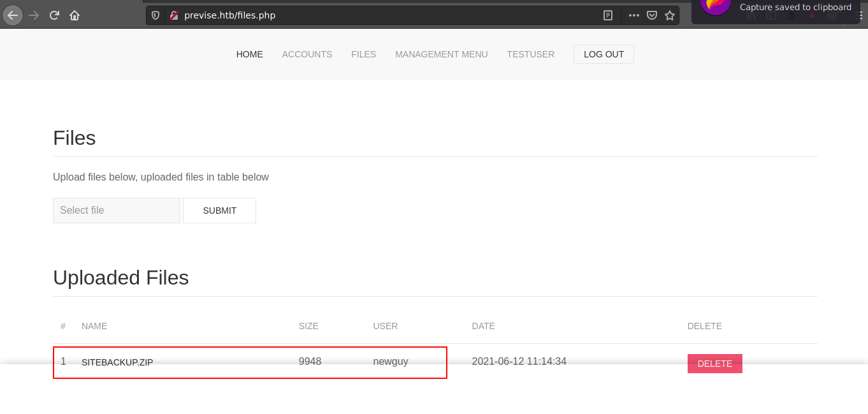Toggle reader view in address bar
Image resolution: width=868 pixels, height=414 pixels.
click(x=608, y=15)
